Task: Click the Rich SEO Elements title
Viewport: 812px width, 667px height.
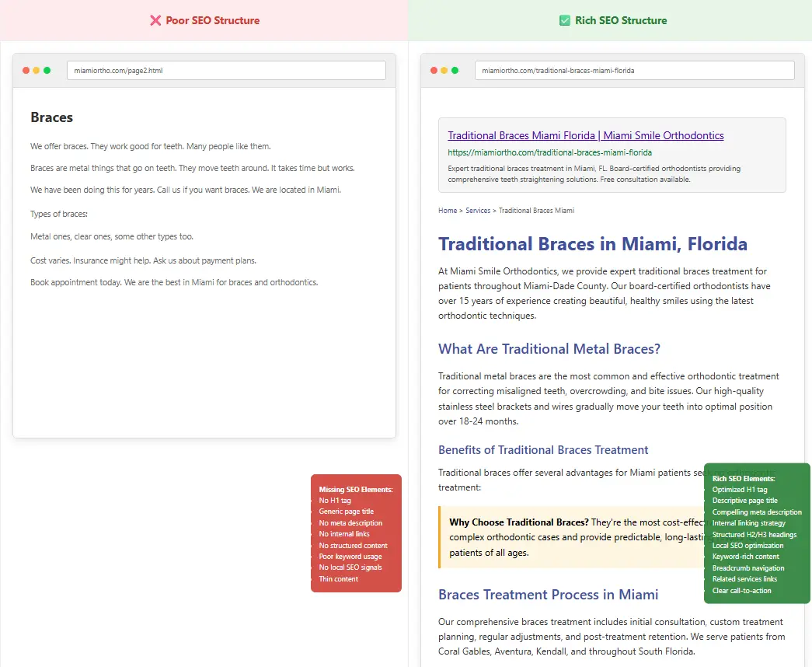Action: tap(743, 478)
